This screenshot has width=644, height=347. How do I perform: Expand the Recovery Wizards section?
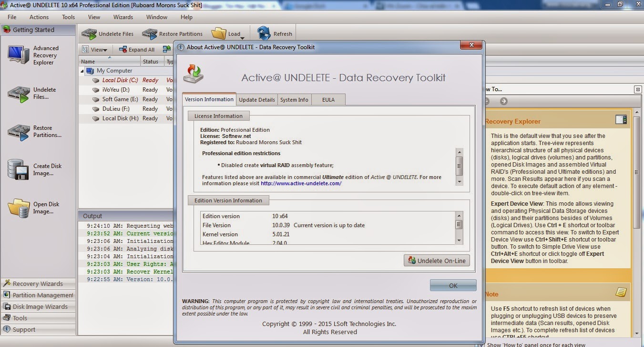pyautogui.click(x=38, y=284)
